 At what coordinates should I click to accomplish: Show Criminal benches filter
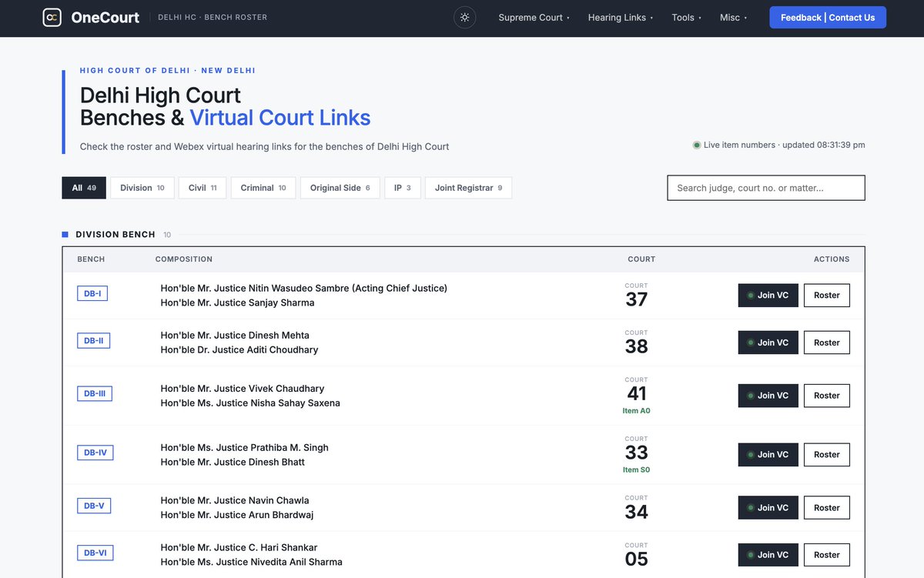click(x=263, y=188)
